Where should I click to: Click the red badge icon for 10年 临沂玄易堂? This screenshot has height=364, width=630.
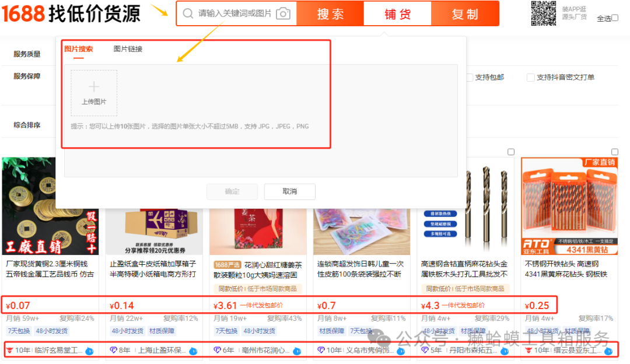pos(10,351)
